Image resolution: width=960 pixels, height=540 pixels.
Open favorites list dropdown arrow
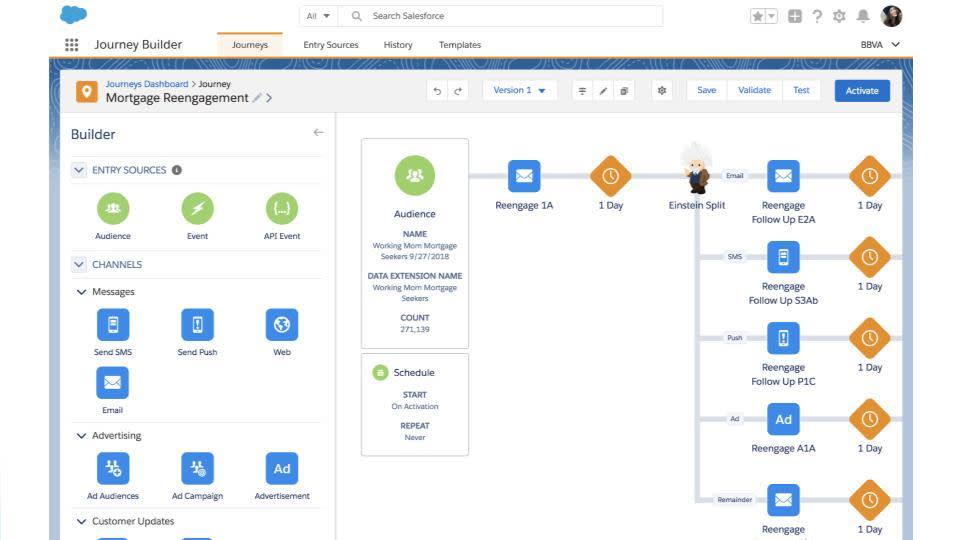771,16
